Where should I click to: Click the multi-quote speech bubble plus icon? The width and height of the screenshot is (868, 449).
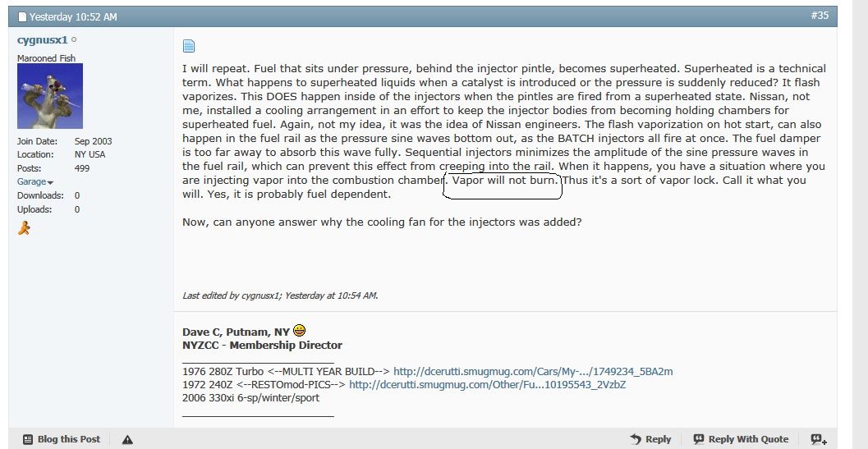pos(819,440)
